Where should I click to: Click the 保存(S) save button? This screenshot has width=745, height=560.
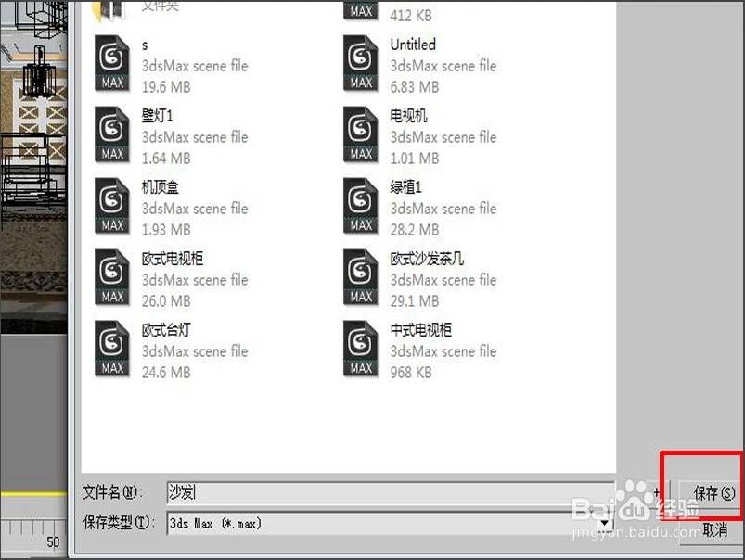[710, 493]
